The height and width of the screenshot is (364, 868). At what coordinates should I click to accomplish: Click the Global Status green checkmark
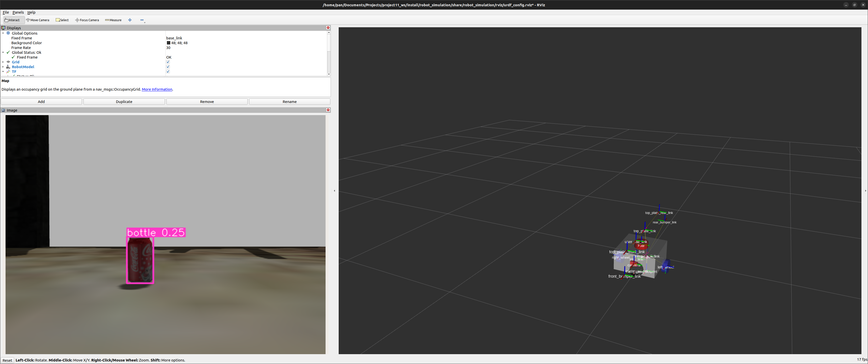(x=8, y=52)
